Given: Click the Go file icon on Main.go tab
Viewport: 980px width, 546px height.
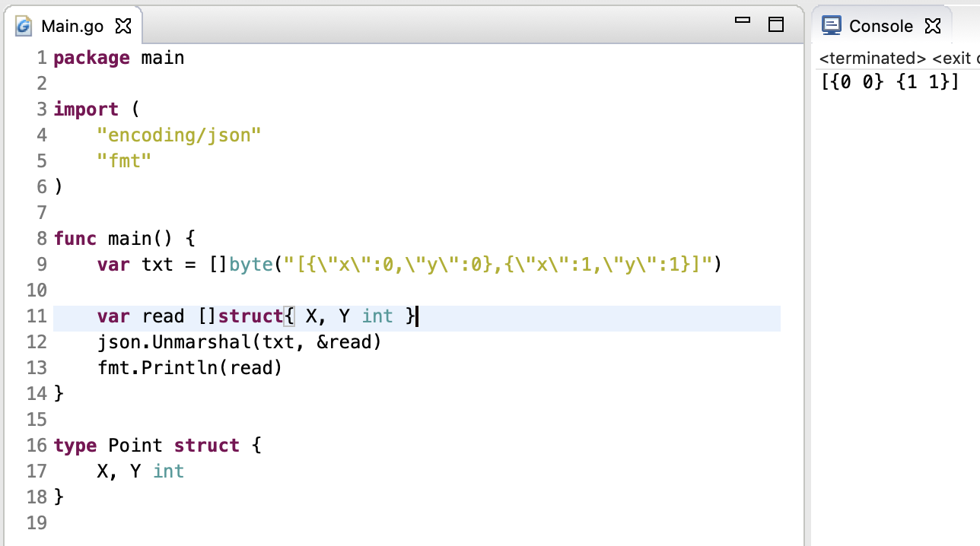Looking at the screenshot, I should [x=24, y=27].
